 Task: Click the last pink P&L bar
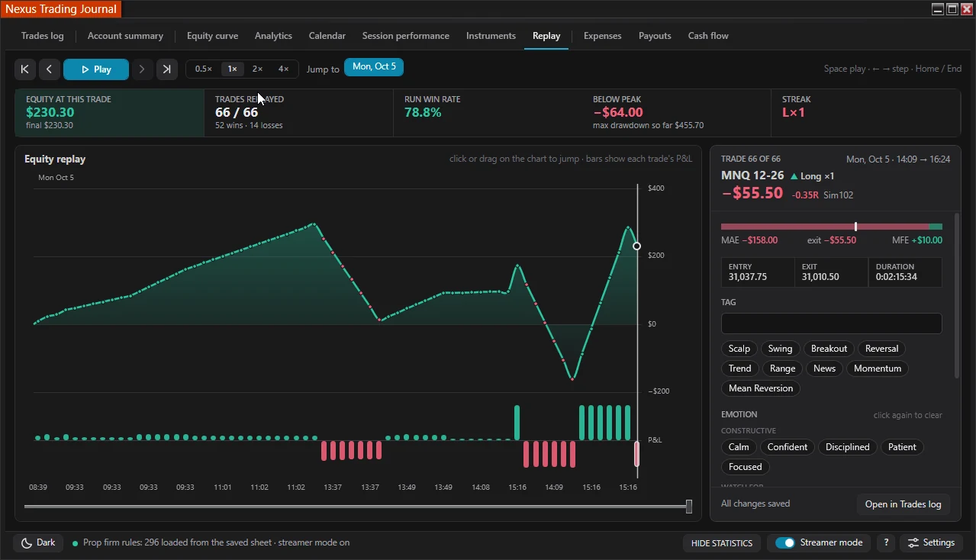click(637, 454)
